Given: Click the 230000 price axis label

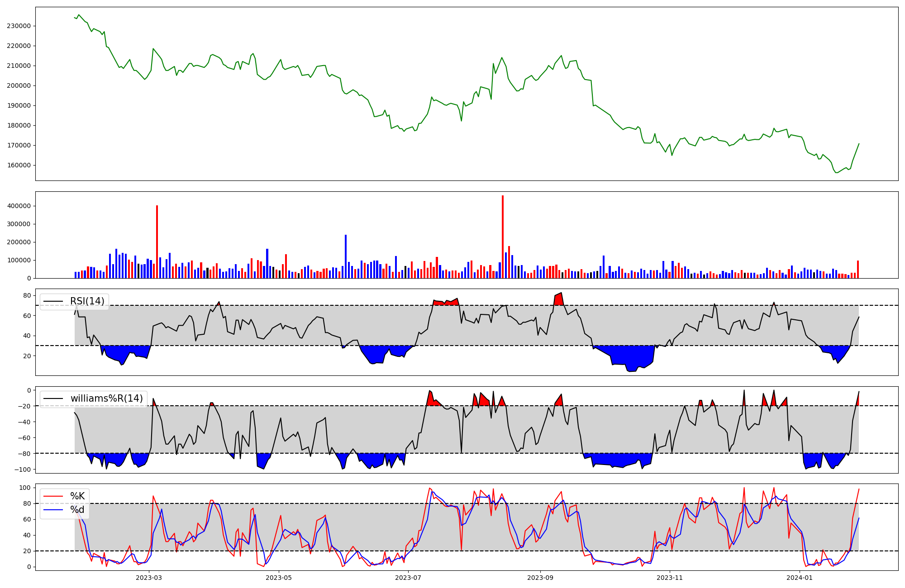Looking at the screenshot, I should coord(19,26).
